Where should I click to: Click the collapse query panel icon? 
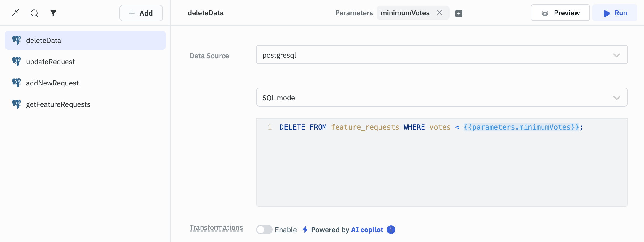15,13
